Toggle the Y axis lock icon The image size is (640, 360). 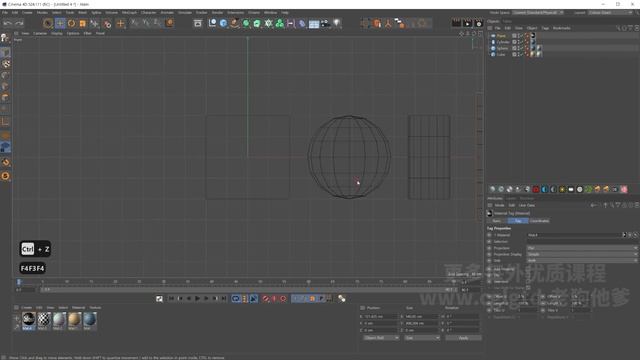coord(147,23)
